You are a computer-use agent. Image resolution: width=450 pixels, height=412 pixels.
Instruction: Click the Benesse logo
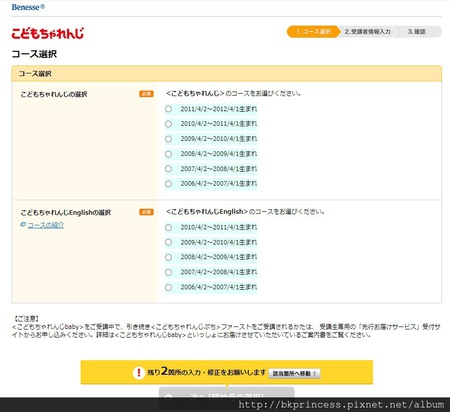coord(28,7)
